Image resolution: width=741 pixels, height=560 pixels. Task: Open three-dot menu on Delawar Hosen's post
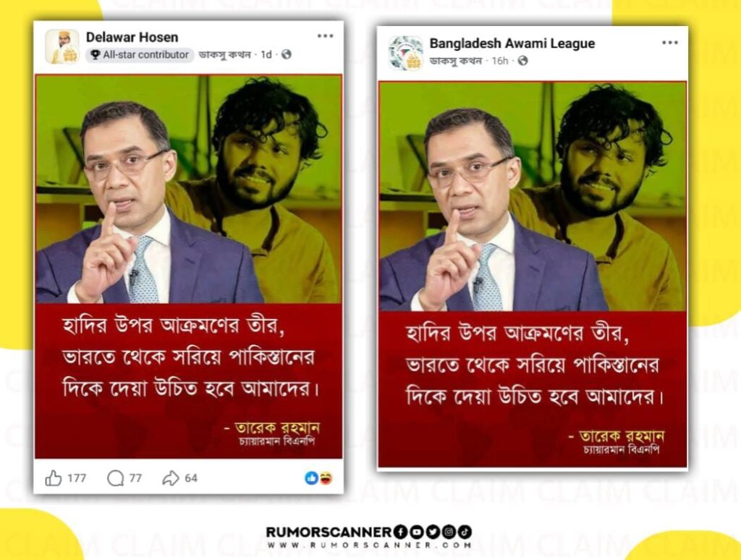pos(325,36)
